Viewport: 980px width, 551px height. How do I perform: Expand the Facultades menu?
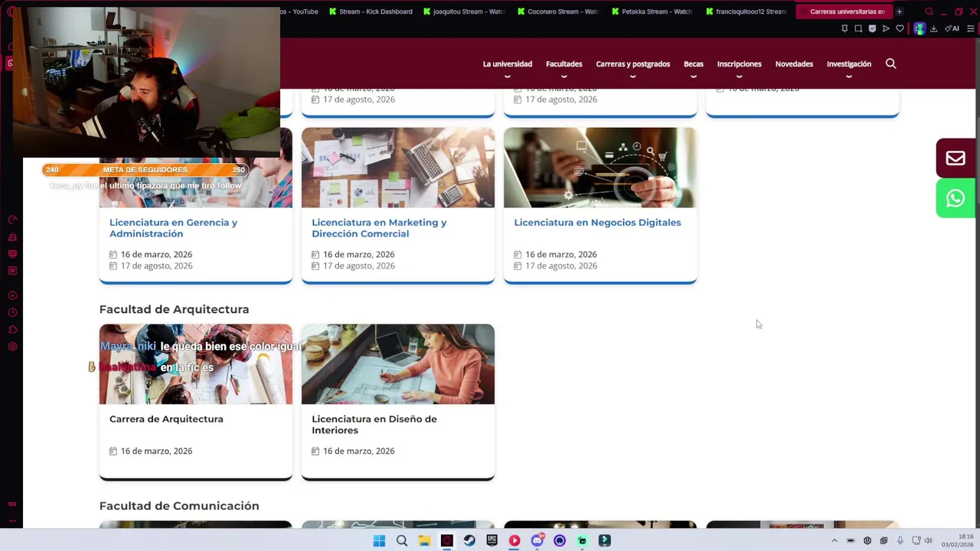(x=563, y=64)
